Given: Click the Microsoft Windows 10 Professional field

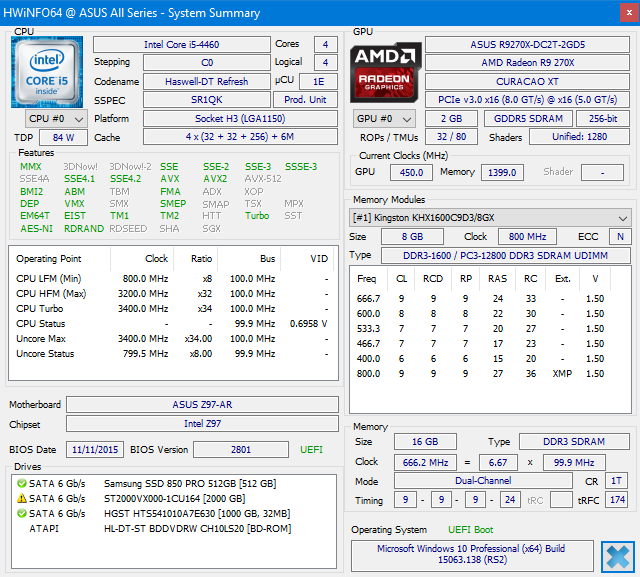Looking at the screenshot, I should click(x=472, y=554).
